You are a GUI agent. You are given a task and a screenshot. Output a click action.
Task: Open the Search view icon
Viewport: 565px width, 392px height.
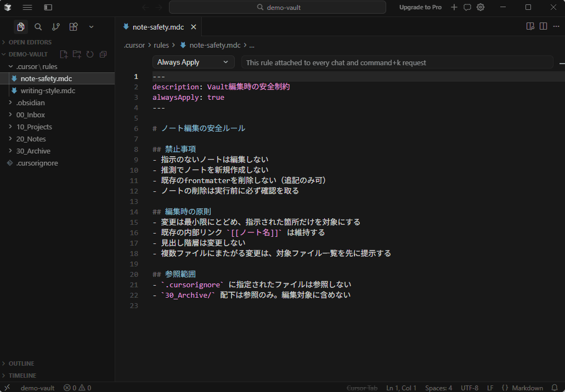pyautogui.click(x=38, y=27)
